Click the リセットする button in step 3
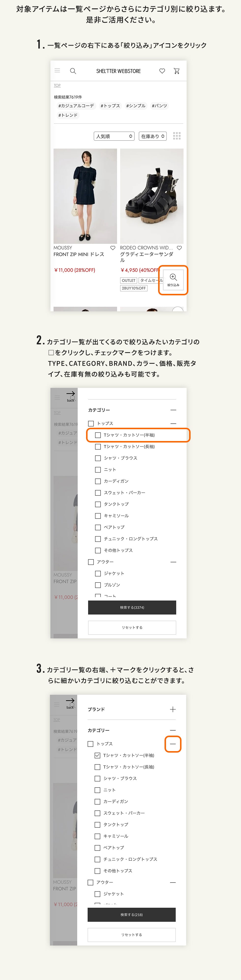The width and height of the screenshot is (241, 980). click(x=132, y=935)
